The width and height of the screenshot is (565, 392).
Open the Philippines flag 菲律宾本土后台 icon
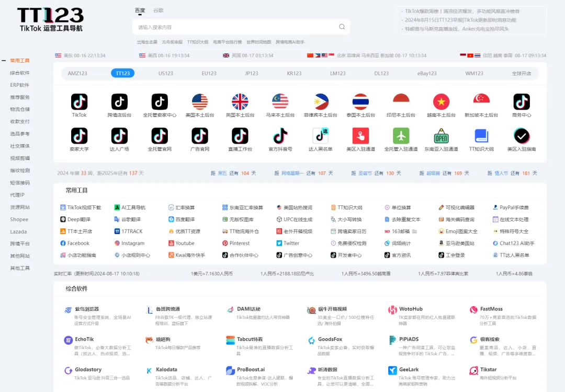321,102
